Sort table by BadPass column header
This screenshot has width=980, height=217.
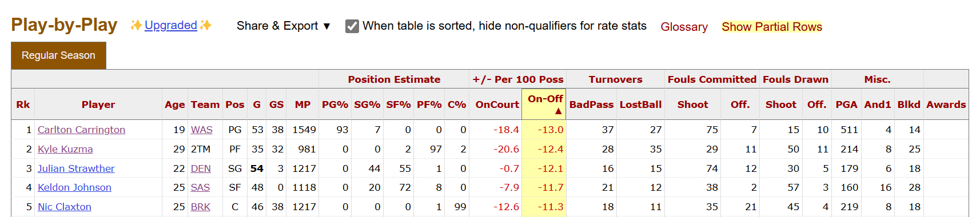click(591, 105)
